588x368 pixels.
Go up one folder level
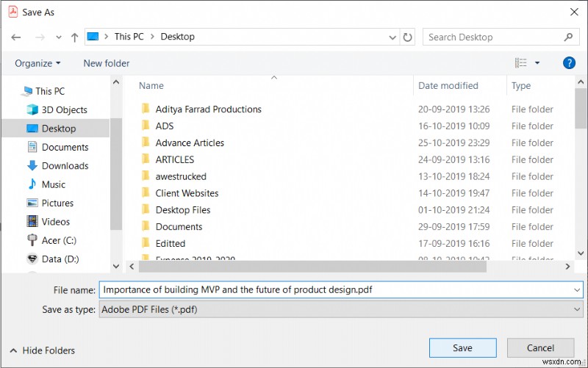[x=75, y=37]
